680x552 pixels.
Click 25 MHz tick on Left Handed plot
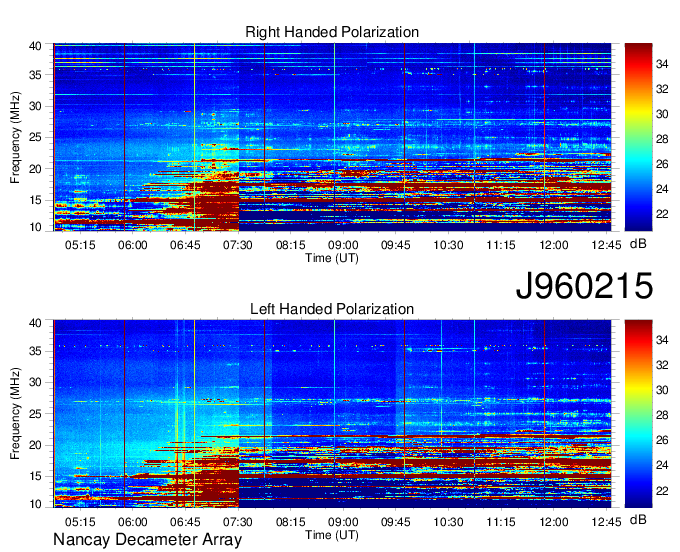click(35, 414)
